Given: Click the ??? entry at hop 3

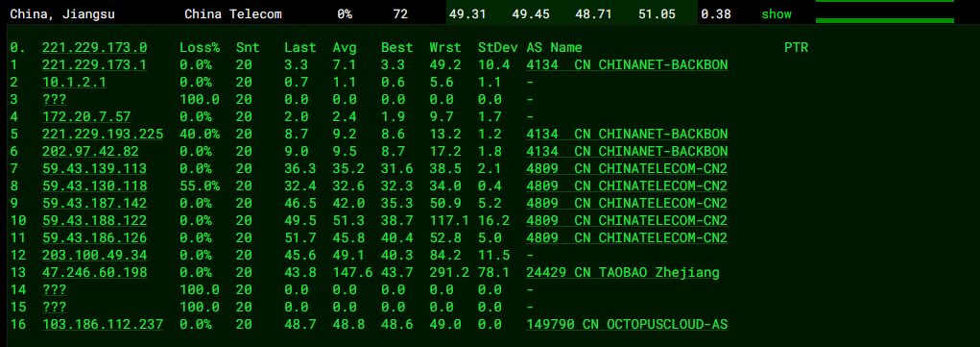Looking at the screenshot, I should [x=55, y=100].
